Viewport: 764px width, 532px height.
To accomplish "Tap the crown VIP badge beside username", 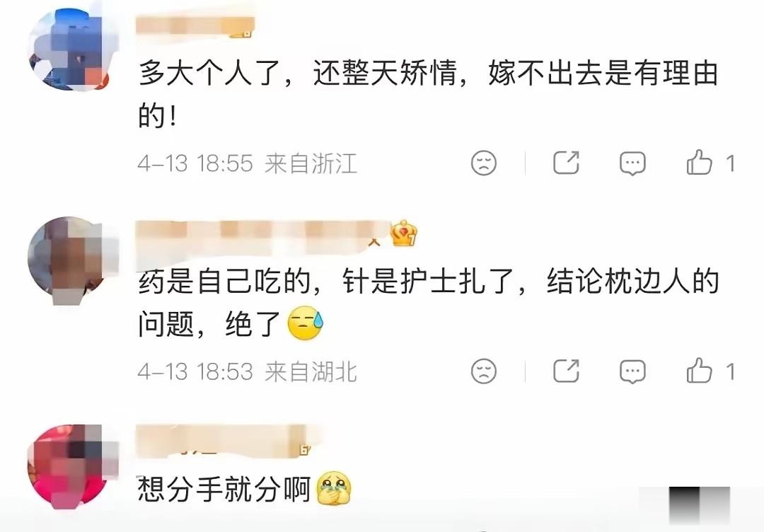I will click(x=403, y=233).
